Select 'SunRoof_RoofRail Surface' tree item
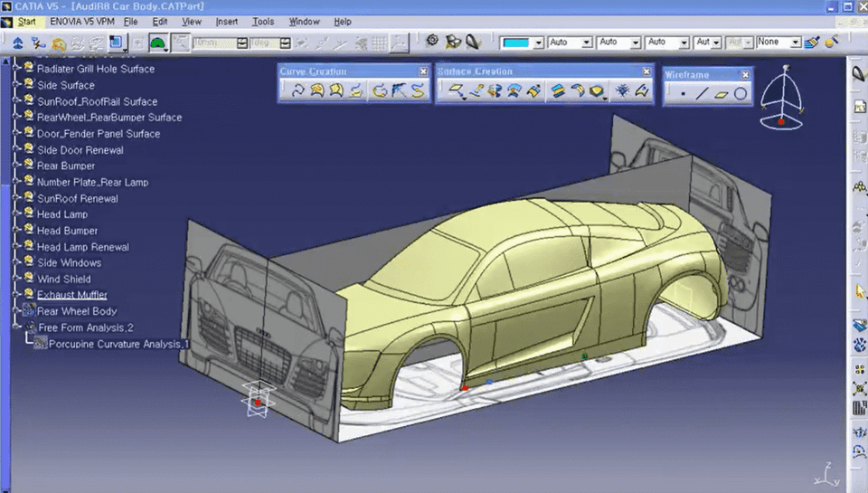The image size is (868, 493). (98, 101)
